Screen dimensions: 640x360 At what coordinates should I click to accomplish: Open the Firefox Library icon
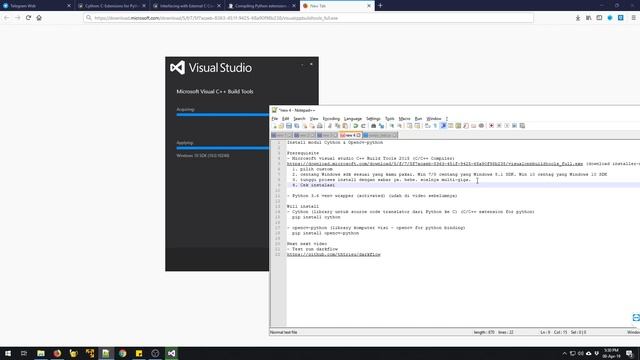[589, 18]
